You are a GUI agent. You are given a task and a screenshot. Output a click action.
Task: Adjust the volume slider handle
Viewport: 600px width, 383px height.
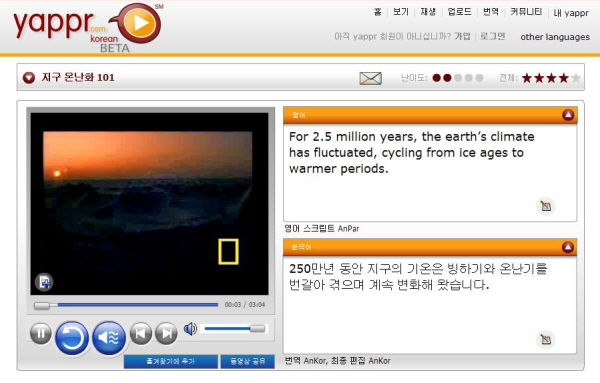(x=257, y=328)
